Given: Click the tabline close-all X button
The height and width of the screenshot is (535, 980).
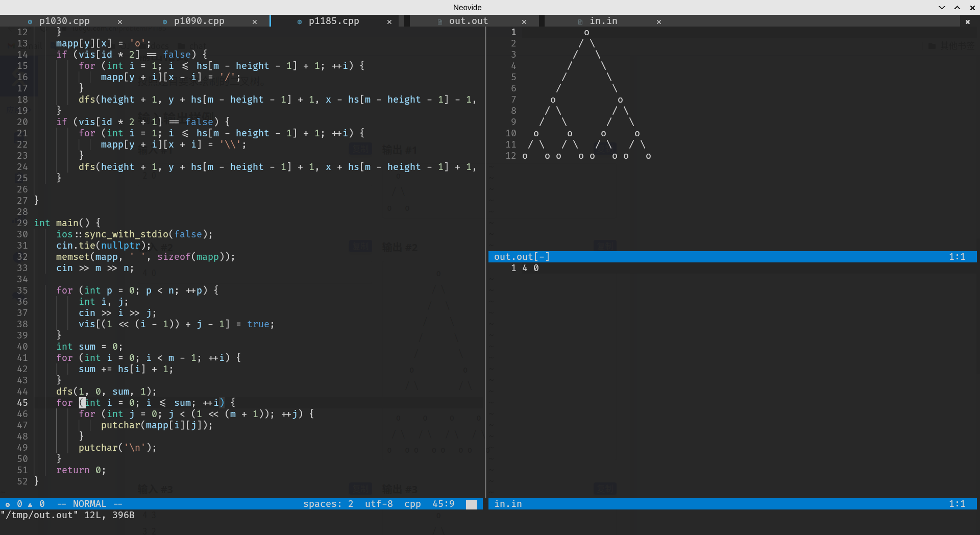Looking at the screenshot, I should click(x=968, y=21).
